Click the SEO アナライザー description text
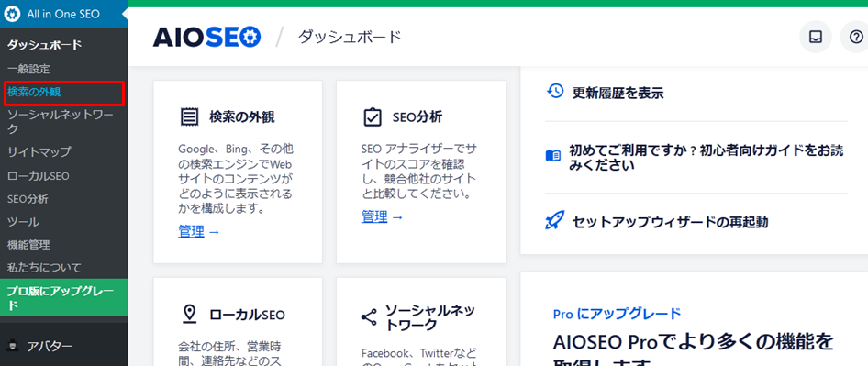Screen dimensions: 868x366 [419, 172]
